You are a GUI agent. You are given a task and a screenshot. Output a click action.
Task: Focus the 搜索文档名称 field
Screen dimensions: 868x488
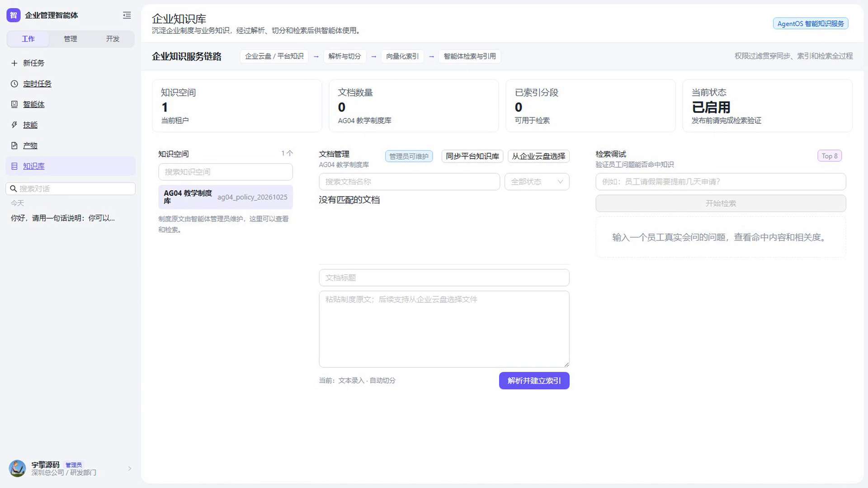[410, 182]
